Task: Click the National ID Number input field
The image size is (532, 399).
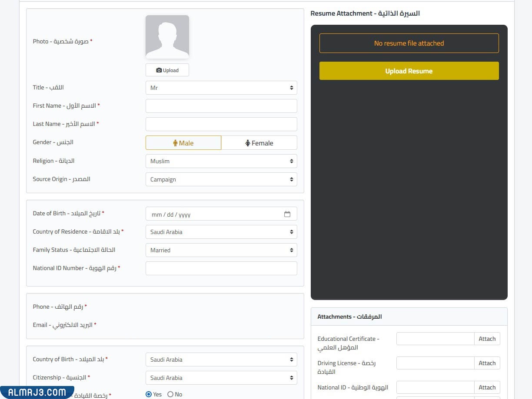Action: [221, 268]
